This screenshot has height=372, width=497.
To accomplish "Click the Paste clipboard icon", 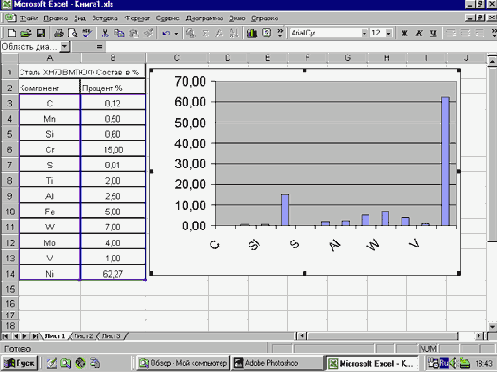I will click(x=134, y=33).
